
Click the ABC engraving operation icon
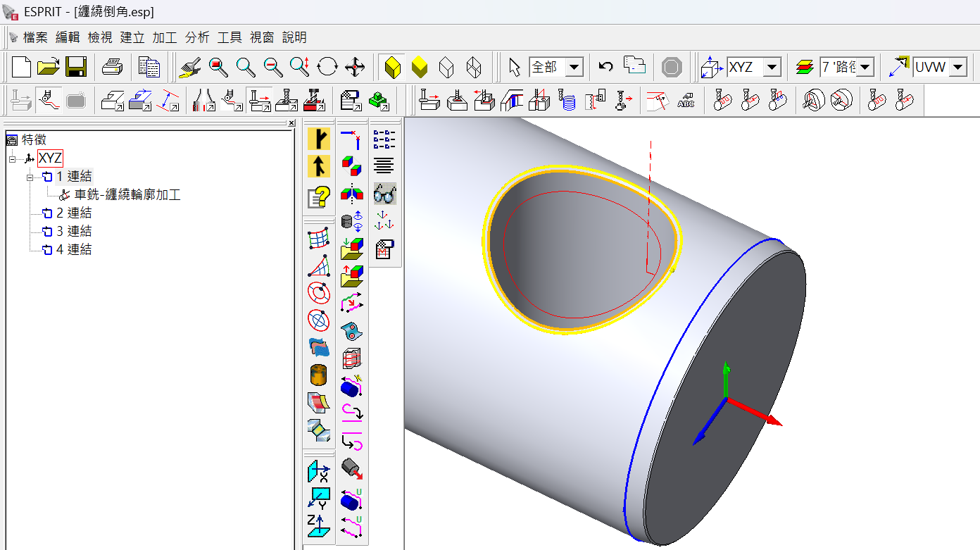686,101
